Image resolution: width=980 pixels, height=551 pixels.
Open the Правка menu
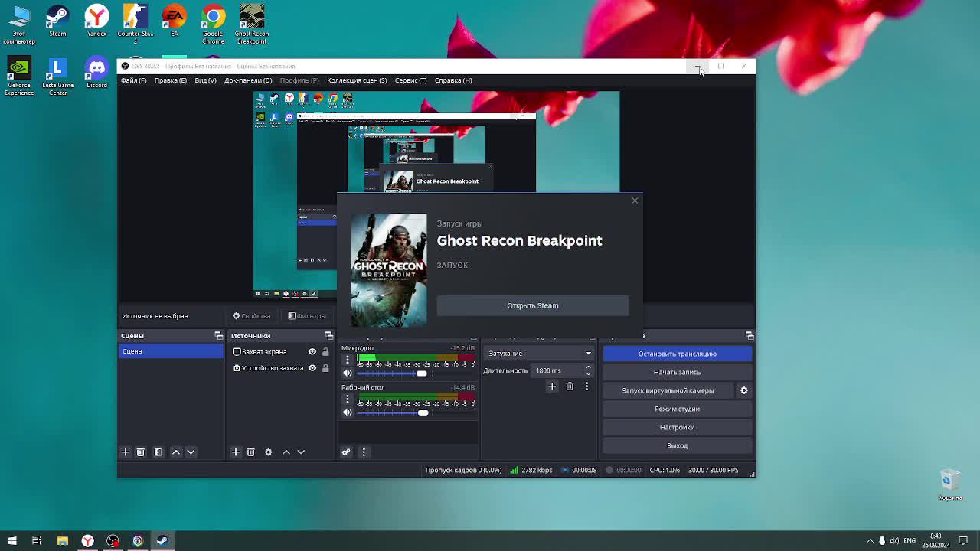coord(171,80)
